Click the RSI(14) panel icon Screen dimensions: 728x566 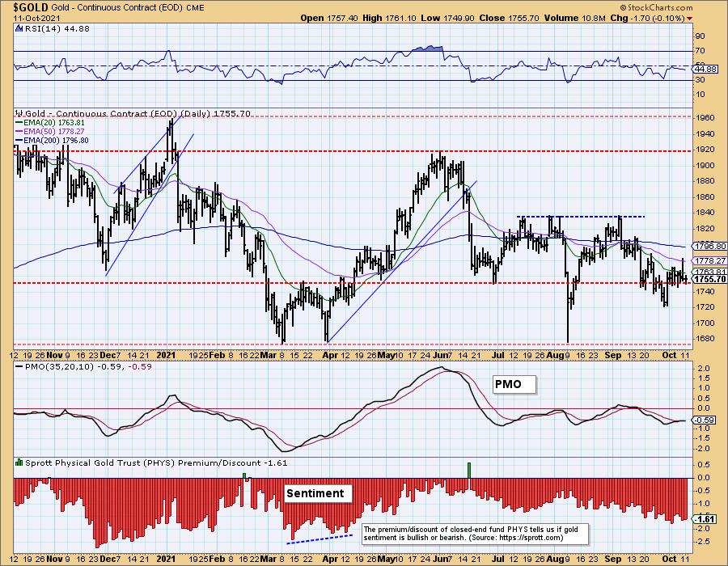click(x=19, y=28)
